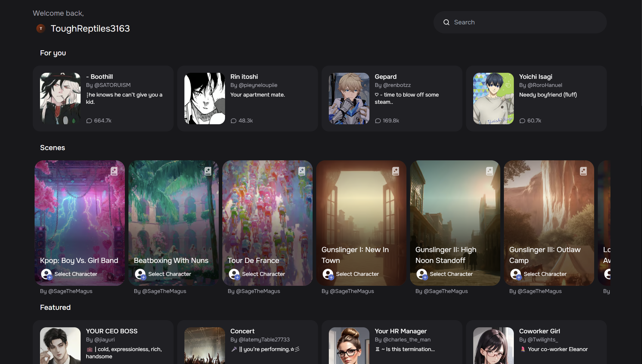This screenshot has height=364, width=642.
Task: Click add-character avatar icon on Tour De France
Action: coord(234,274)
